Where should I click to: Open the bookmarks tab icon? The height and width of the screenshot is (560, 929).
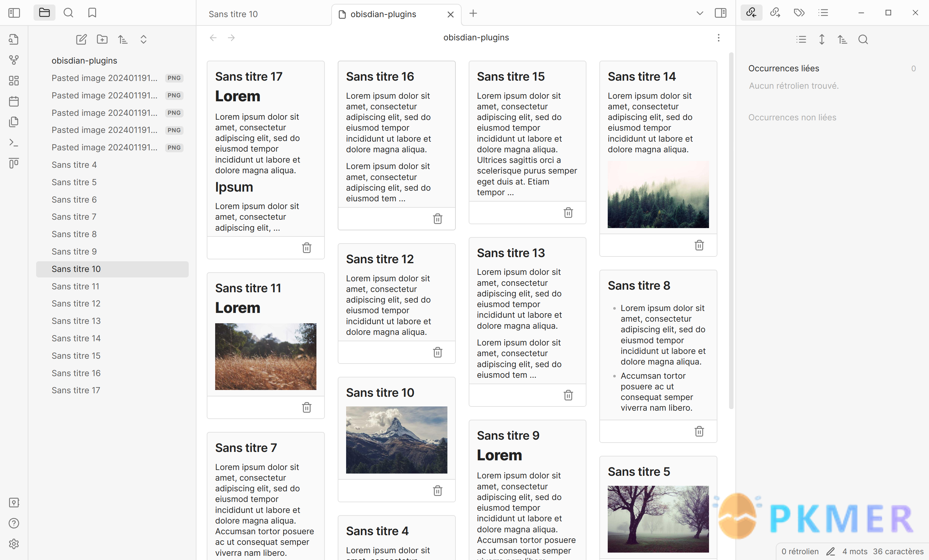pyautogui.click(x=92, y=13)
